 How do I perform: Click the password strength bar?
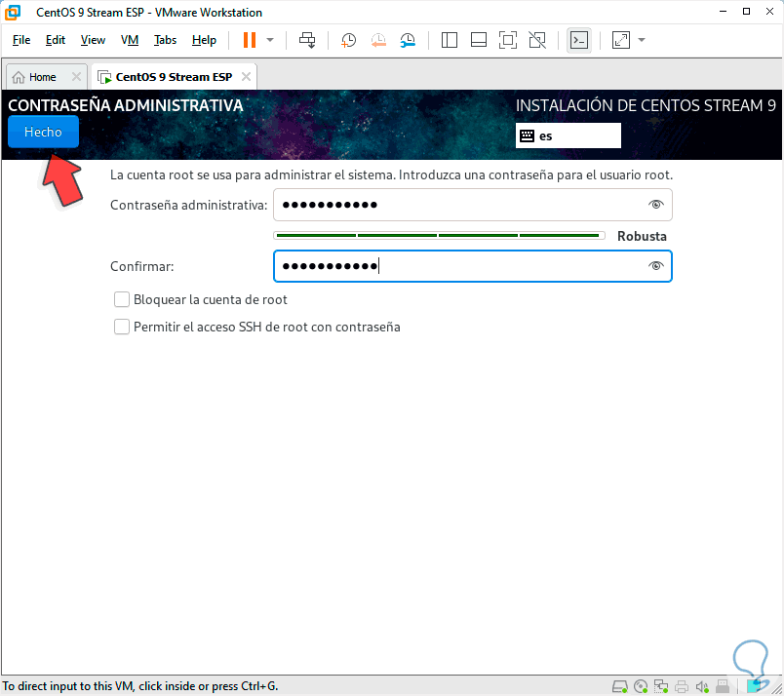(x=439, y=236)
